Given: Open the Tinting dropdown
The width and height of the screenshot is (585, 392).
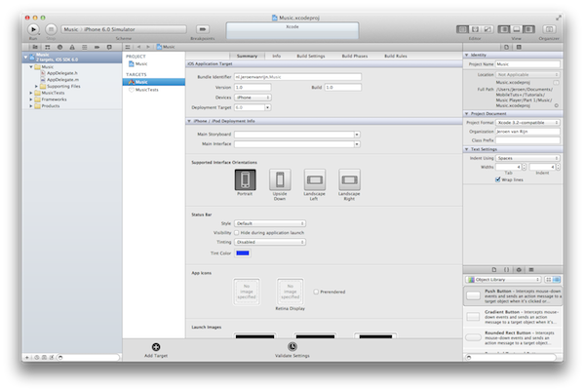Looking at the screenshot, I should click(x=270, y=242).
